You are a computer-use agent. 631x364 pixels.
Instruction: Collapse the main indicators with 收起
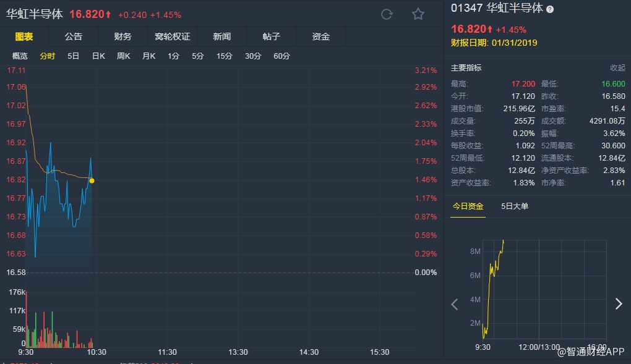[x=617, y=68]
